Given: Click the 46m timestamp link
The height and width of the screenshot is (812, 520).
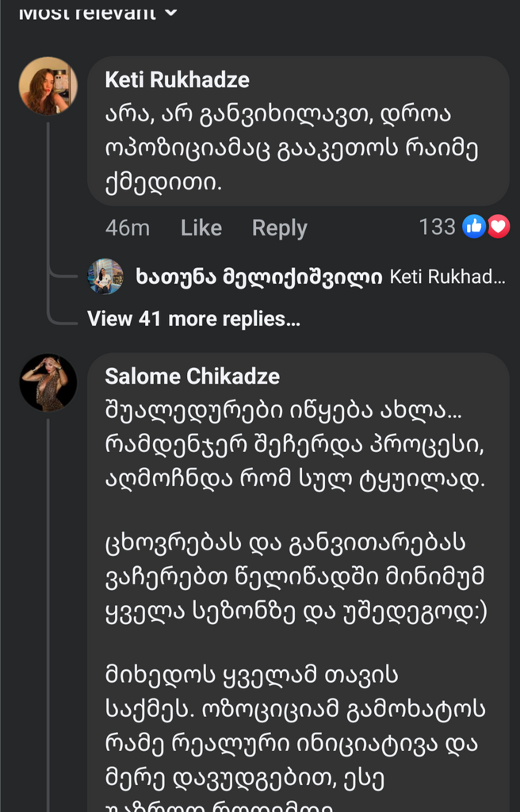Looking at the screenshot, I should click(x=128, y=228).
